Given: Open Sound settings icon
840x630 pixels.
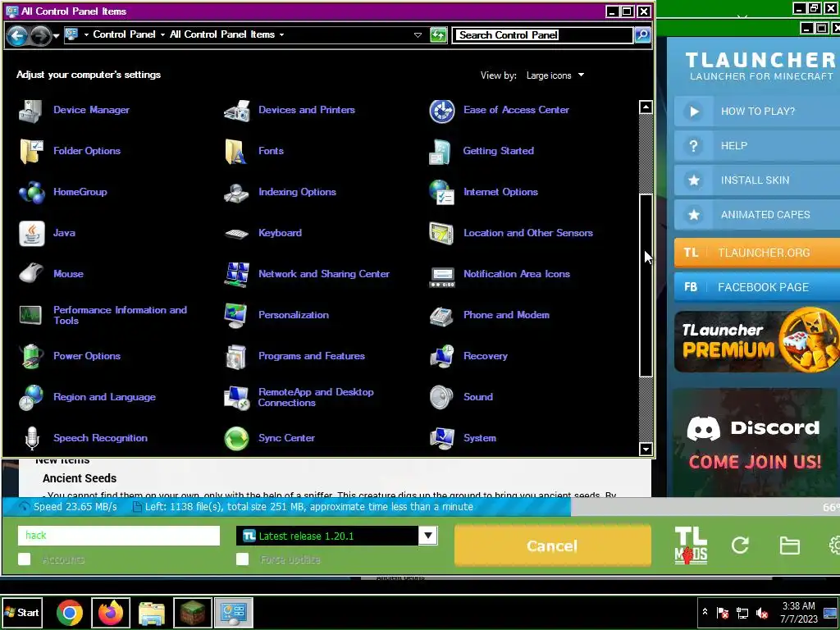Looking at the screenshot, I should point(442,397).
